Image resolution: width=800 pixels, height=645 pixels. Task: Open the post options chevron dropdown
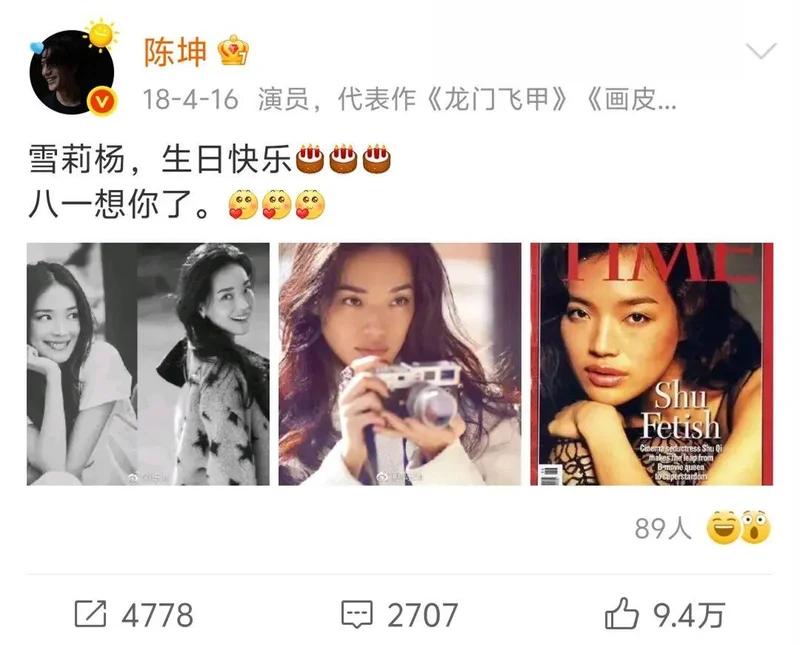tap(761, 51)
